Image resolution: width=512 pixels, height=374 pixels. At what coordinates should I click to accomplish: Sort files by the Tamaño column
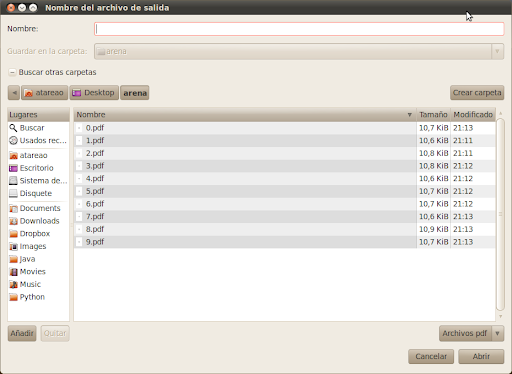coord(433,115)
